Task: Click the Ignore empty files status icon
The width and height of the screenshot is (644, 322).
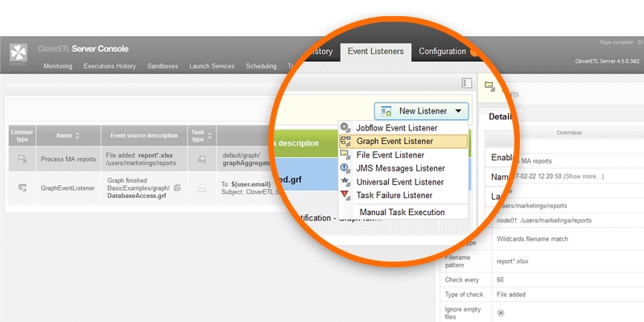Action: click(501, 313)
